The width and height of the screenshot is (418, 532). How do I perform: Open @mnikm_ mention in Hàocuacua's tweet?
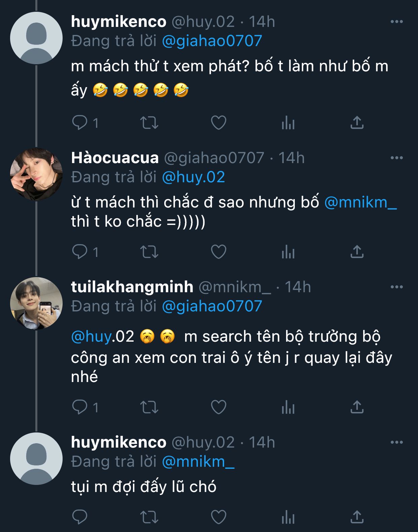tap(360, 202)
